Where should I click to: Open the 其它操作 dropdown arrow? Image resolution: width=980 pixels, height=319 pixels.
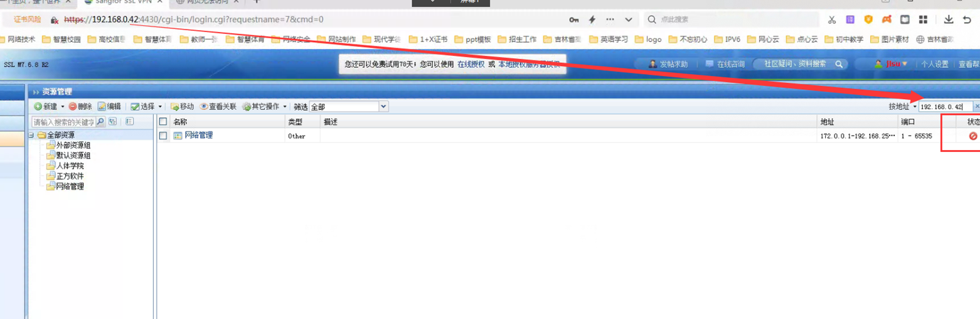click(285, 107)
